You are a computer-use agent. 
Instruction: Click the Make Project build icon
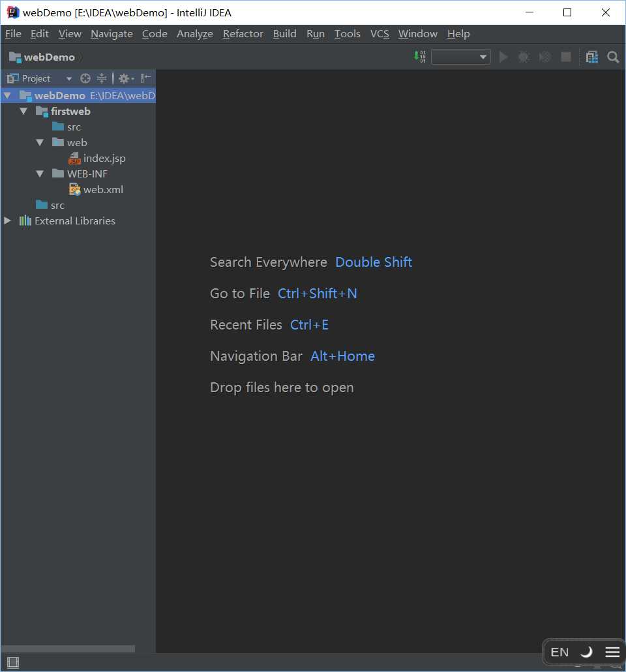click(419, 57)
